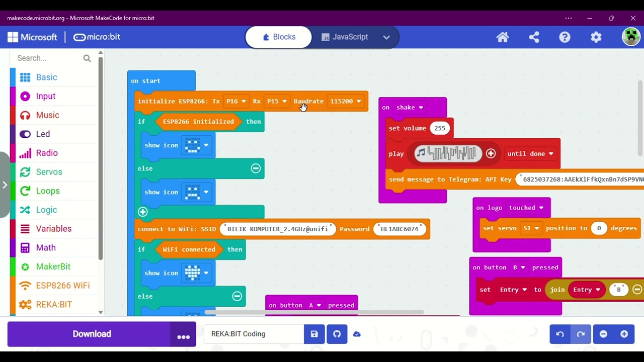Open language dropdown next to JavaScript
Viewport: 644px width, 362px height.
(386, 37)
